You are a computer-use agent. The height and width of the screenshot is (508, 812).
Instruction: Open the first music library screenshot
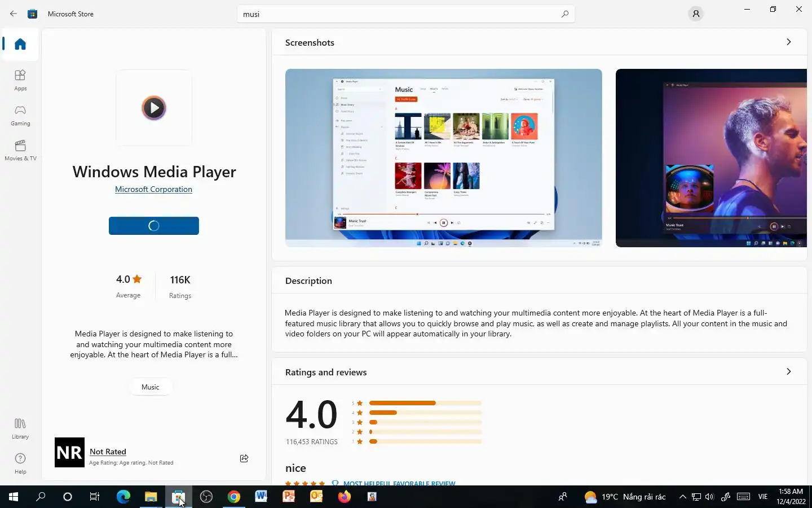(444, 158)
